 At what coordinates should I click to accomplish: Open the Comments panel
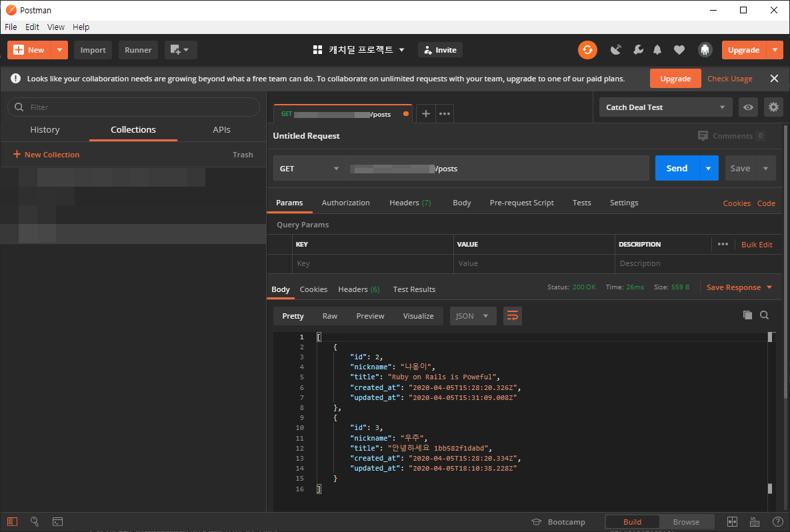[731, 136]
